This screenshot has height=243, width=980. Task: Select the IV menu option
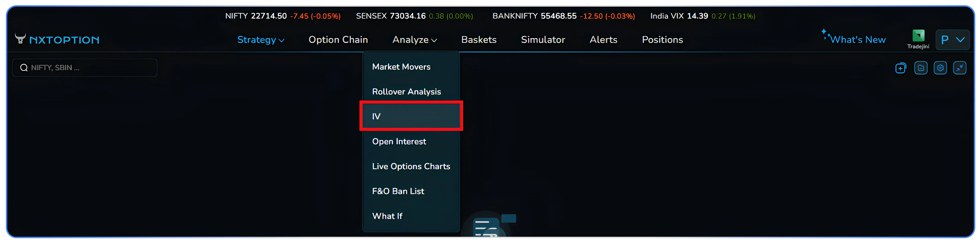[411, 116]
